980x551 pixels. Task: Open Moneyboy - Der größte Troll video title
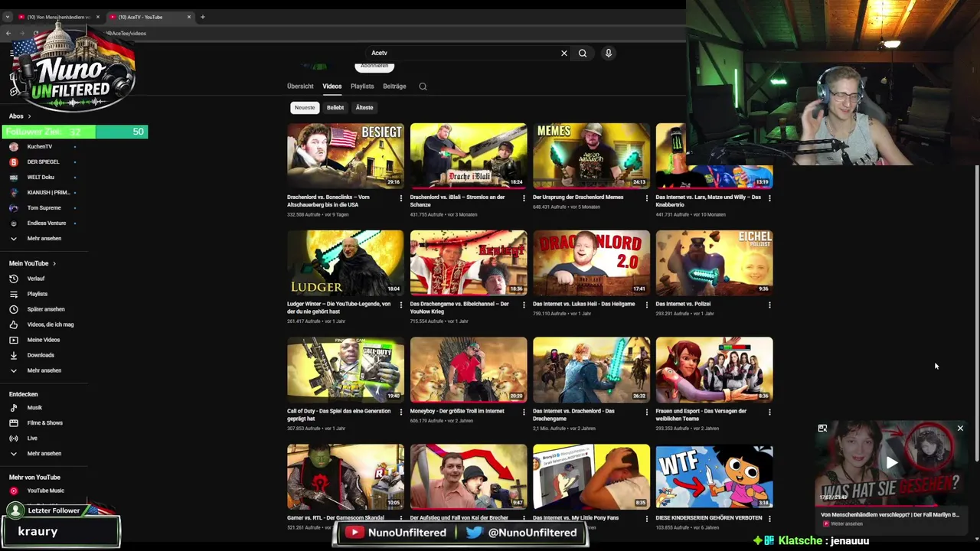click(457, 411)
